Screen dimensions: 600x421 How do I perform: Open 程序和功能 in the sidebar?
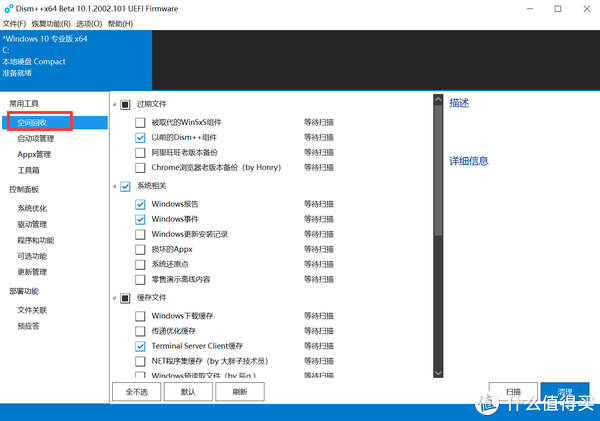[x=36, y=240]
